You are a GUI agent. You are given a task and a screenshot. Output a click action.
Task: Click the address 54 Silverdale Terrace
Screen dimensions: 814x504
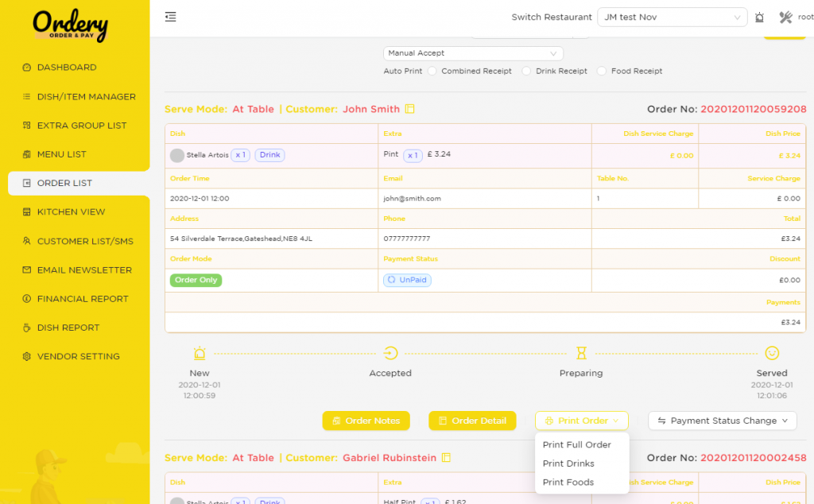[x=241, y=238]
